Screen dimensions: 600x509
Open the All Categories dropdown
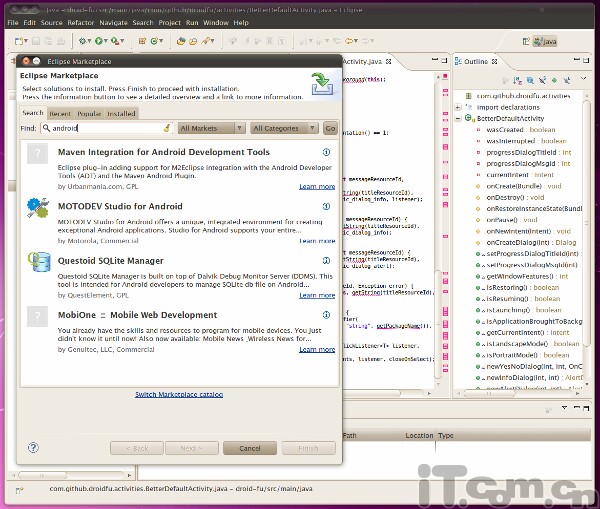[x=284, y=128]
